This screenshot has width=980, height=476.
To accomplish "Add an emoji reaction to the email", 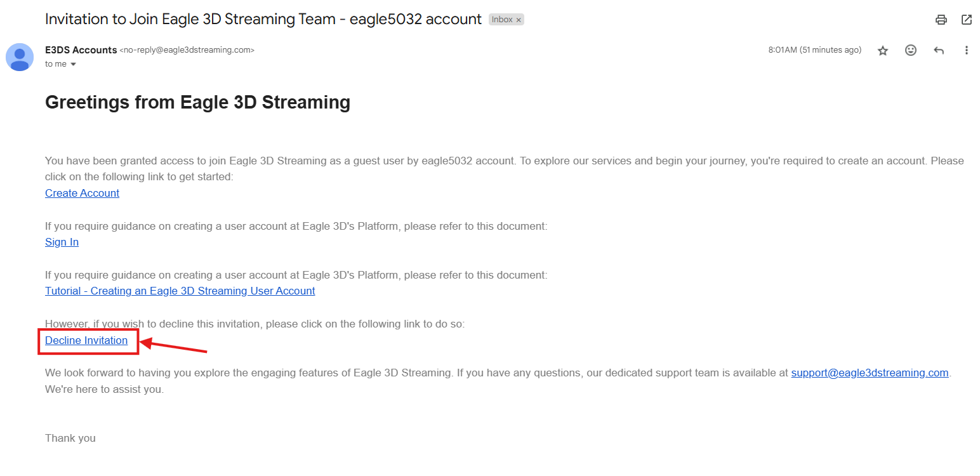I will coord(911,50).
